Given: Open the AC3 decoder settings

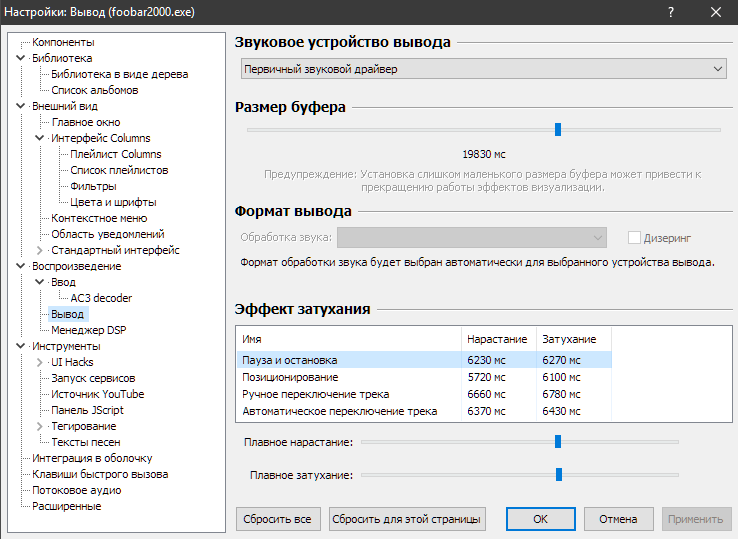Looking at the screenshot, I should 101,298.
